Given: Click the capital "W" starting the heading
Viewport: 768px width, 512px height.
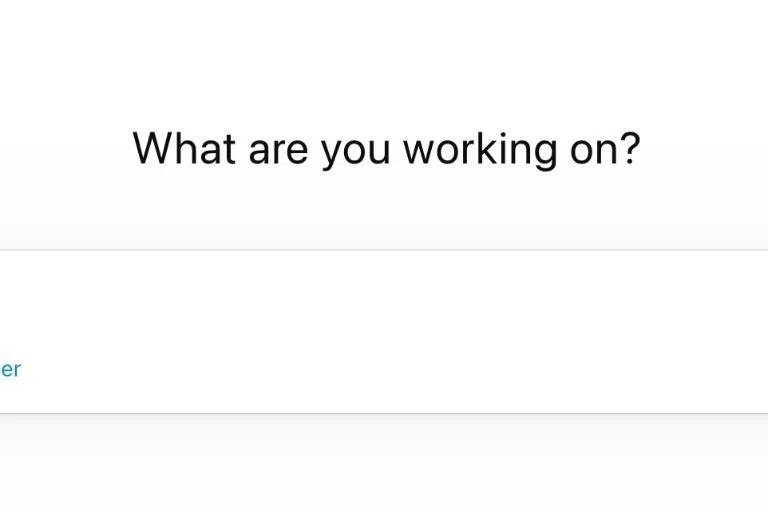Looking at the screenshot, I should coord(150,149).
